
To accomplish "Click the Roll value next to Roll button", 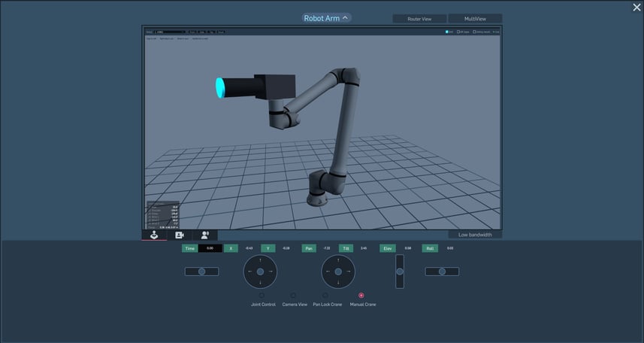I will coord(450,248).
